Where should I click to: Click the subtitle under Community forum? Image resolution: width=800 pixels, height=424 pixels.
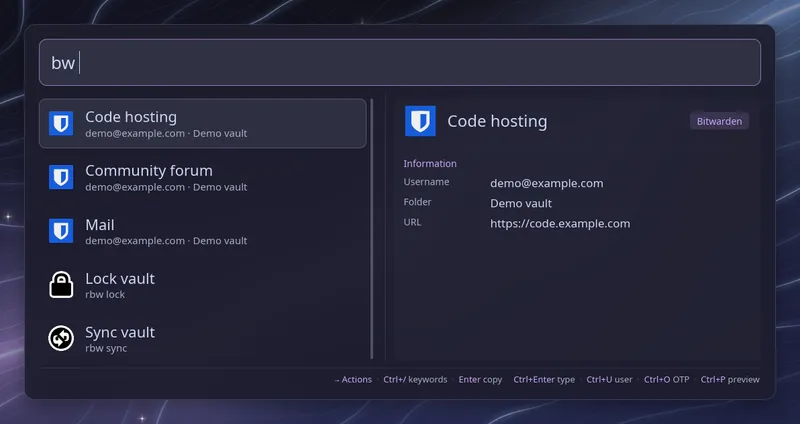pos(166,187)
